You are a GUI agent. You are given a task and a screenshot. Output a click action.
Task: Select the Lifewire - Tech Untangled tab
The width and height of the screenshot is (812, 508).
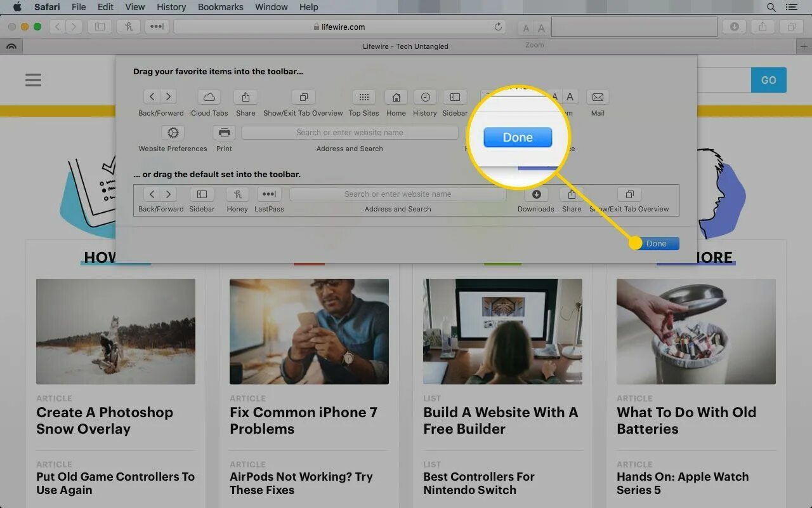(405, 46)
